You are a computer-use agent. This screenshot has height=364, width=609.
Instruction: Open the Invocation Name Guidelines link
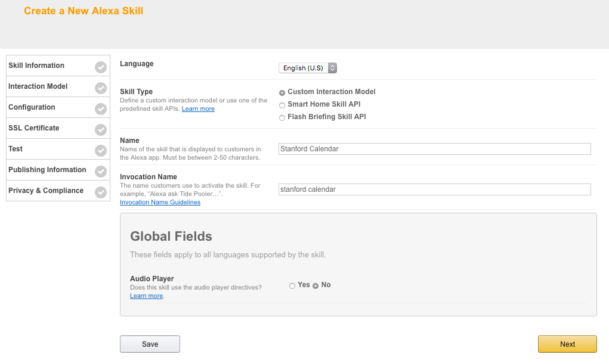(160, 203)
